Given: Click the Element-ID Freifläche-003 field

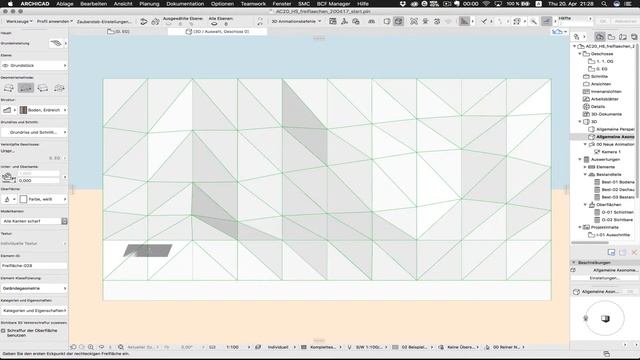Looking at the screenshot, I should click(x=34, y=266).
